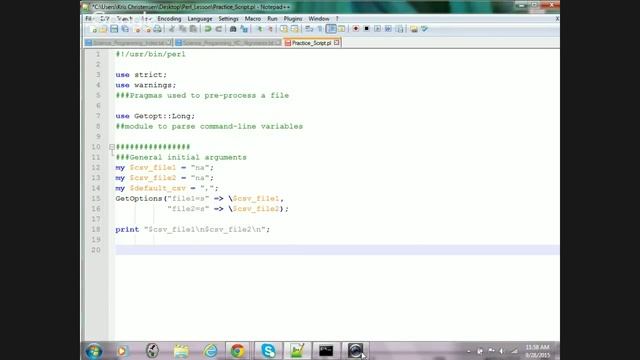Open the File menu
This screenshot has height=360, width=640.
[89, 19]
